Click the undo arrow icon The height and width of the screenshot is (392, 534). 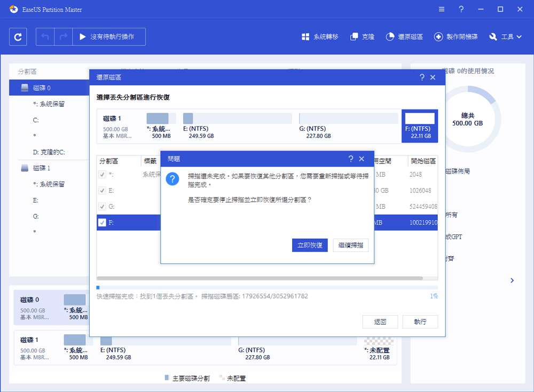[x=45, y=37]
